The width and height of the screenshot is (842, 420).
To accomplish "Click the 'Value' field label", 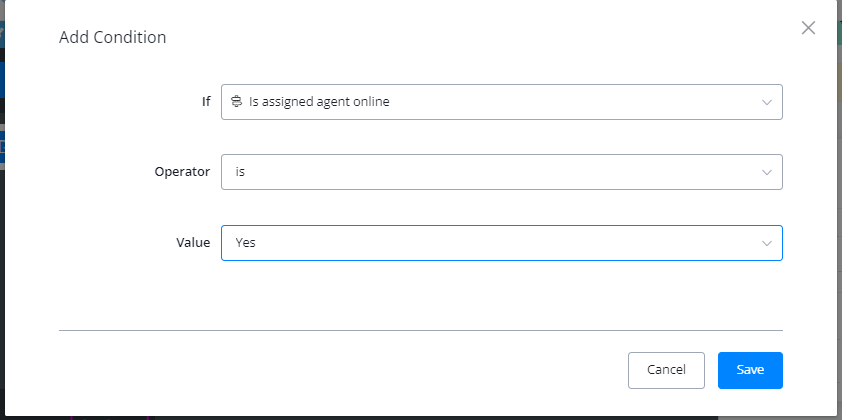I will (193, 243).
